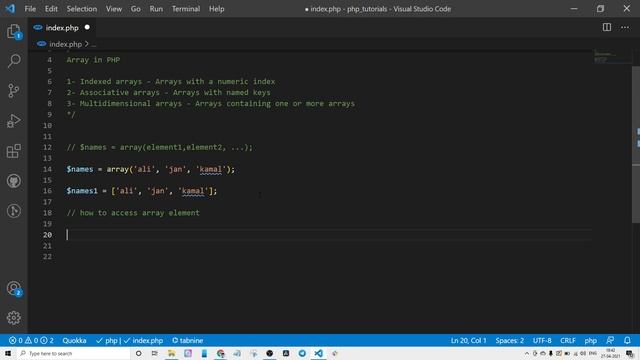640x360 pixels.
Task: Click Ln 20, Col 1 status item
Action: (468, 340)
